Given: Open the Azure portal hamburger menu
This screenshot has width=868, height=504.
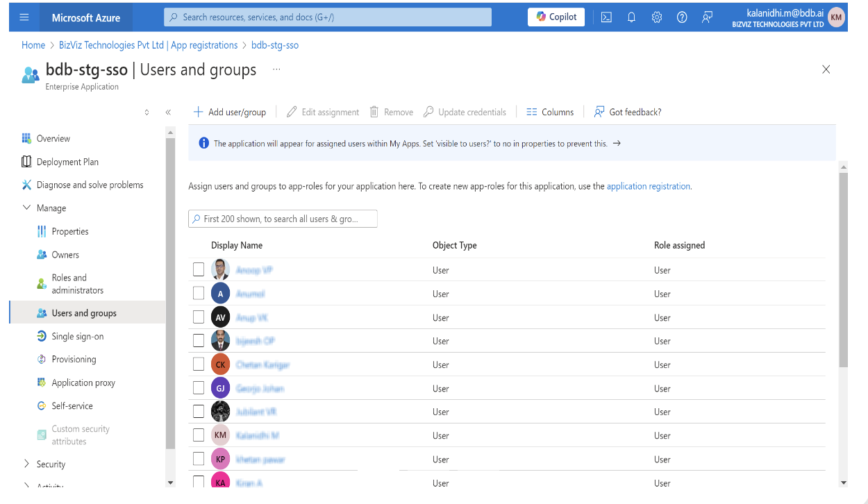Looking at the screenshot, I should (24, 17).
